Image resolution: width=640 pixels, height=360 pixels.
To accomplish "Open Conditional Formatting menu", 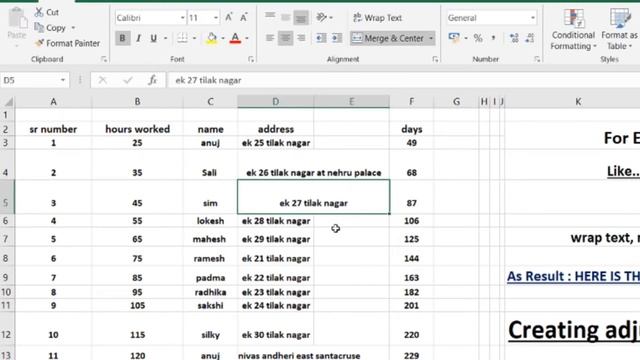I will pyautogui.click(x=573, y=29).
